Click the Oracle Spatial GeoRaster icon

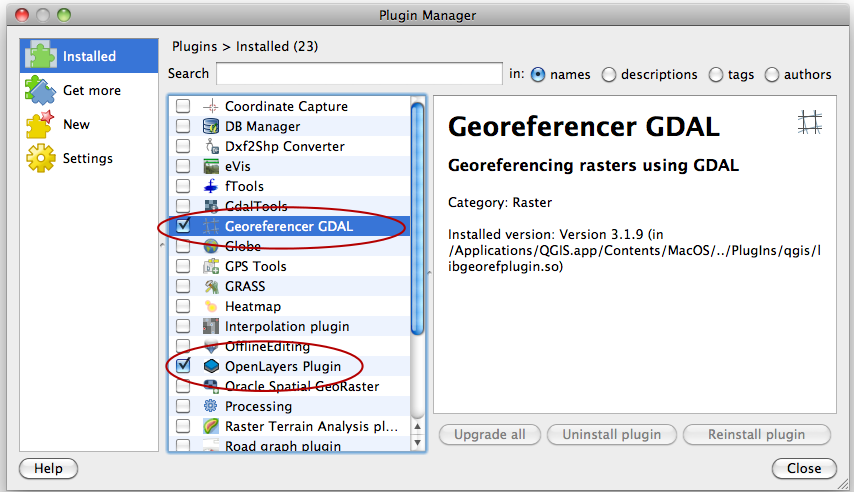click(x=211, y=386)
